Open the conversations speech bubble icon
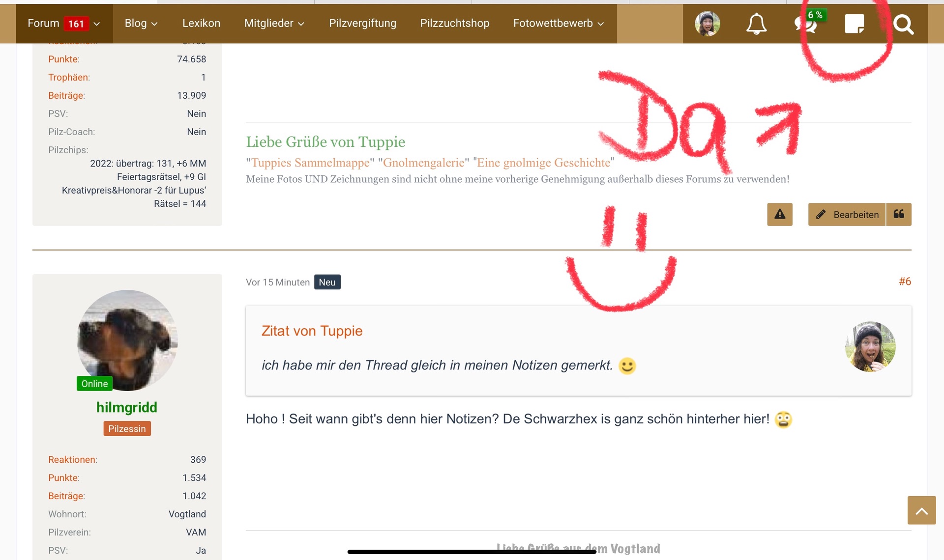The image size is (944, 560). 805,24
